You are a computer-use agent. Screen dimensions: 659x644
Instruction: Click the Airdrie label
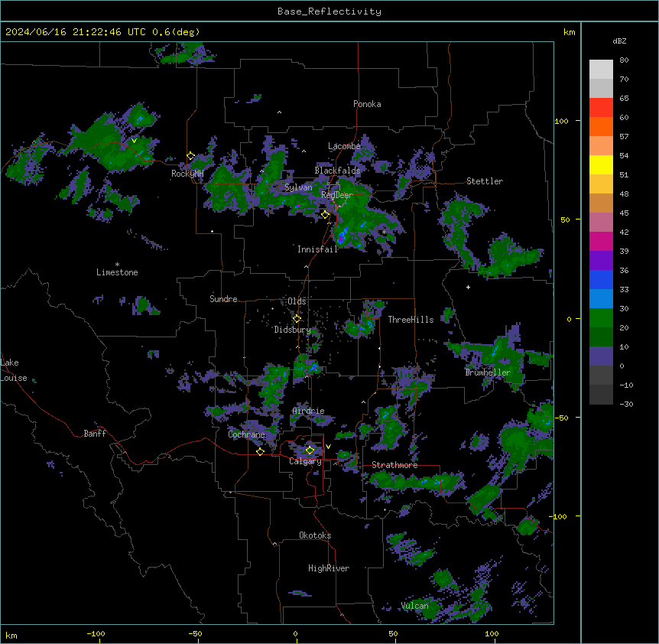tap(308, 411)
